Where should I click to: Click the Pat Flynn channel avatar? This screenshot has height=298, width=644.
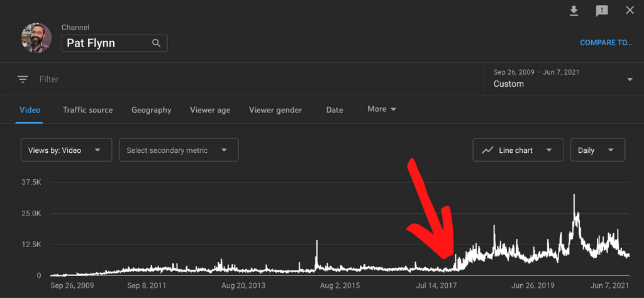(36, 38)
